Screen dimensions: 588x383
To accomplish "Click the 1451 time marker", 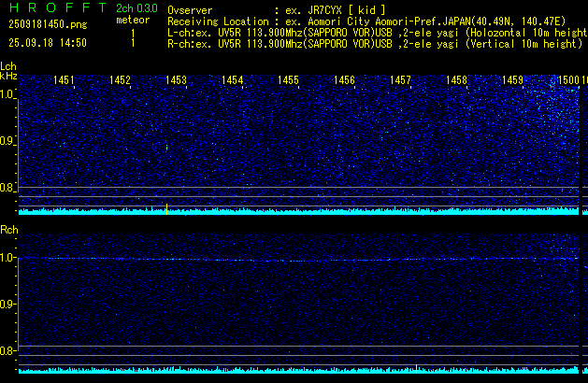I will [65, 81].
